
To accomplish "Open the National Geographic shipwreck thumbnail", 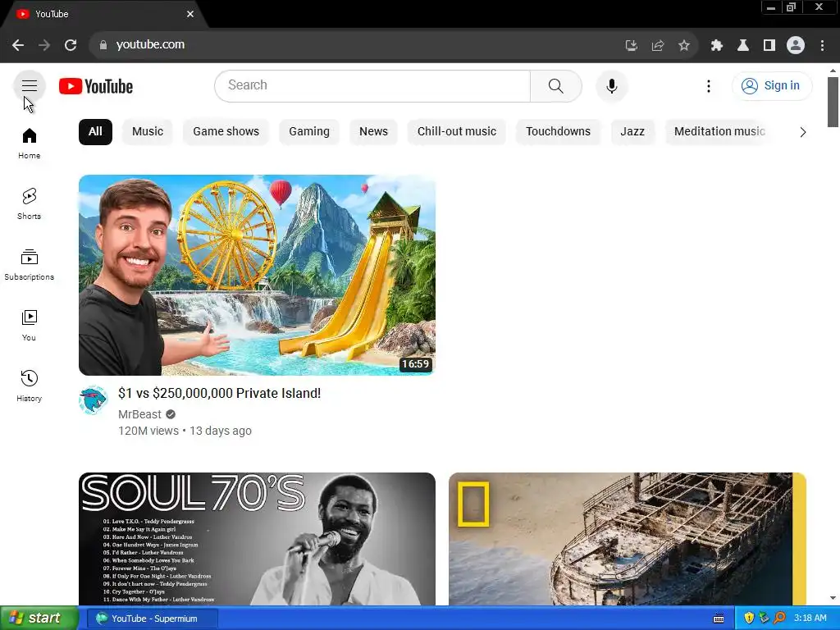I will [x=627, y=538].
